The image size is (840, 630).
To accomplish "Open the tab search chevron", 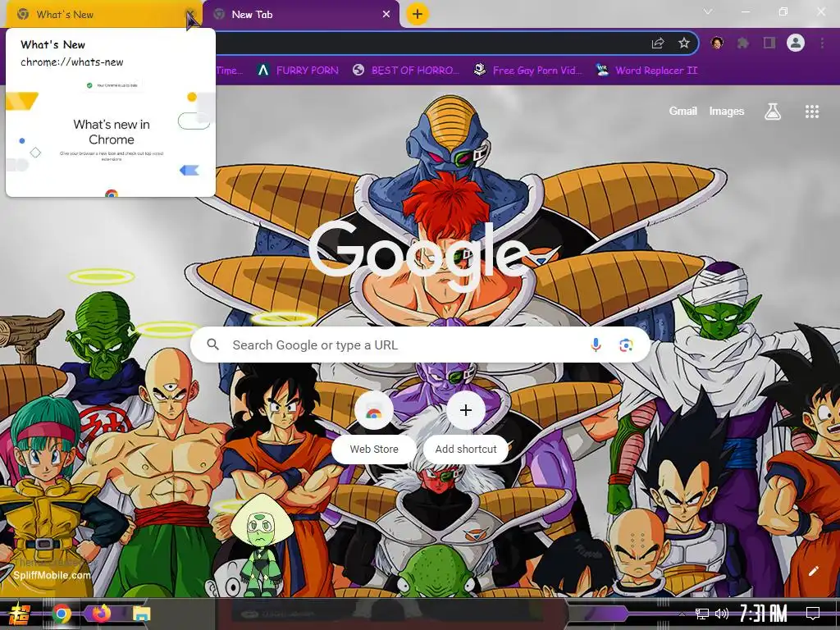I will (708, 11).
